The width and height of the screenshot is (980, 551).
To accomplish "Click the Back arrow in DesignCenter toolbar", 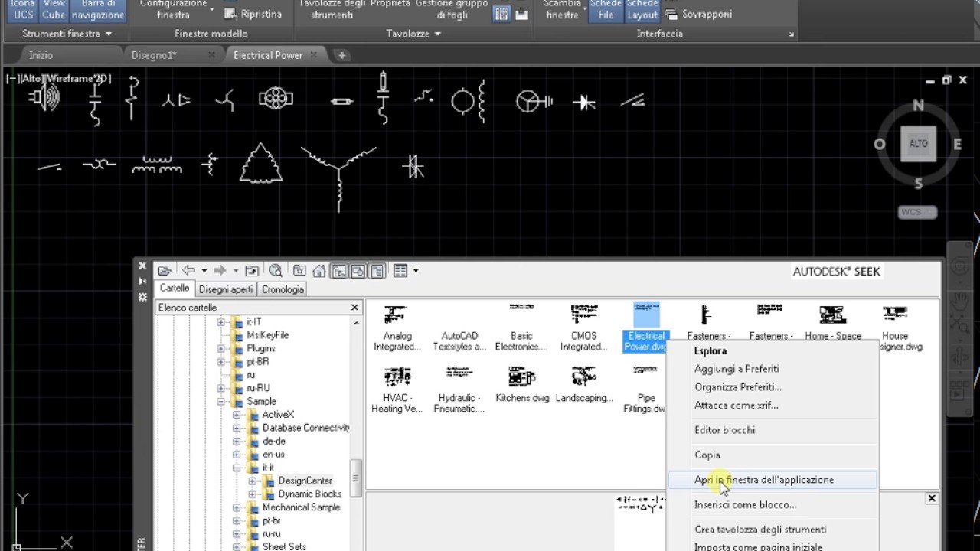I will pos(188,270).
